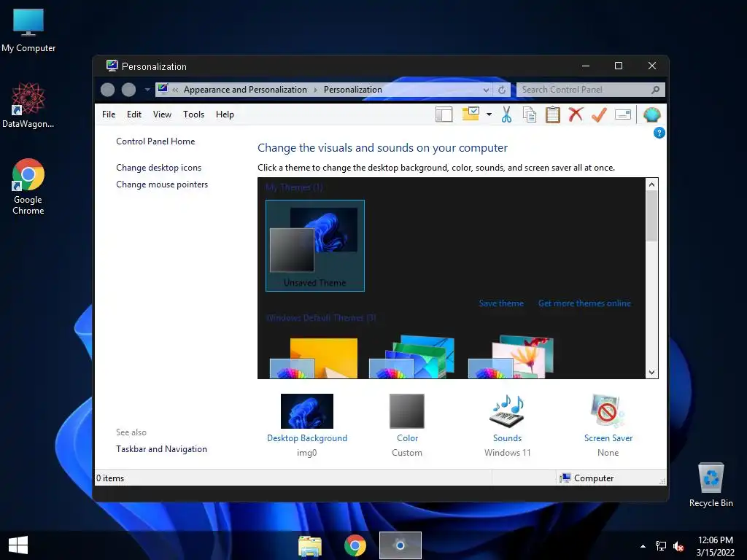747x560 pixels.
Task: Click the Desktop Background text link
Action: [307, 438]
